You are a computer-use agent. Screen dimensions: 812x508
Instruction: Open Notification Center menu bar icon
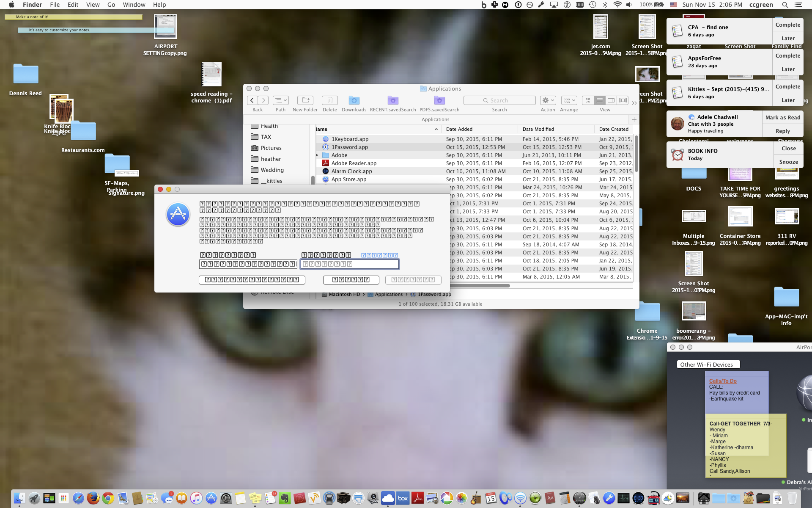(x=798, y=5)
